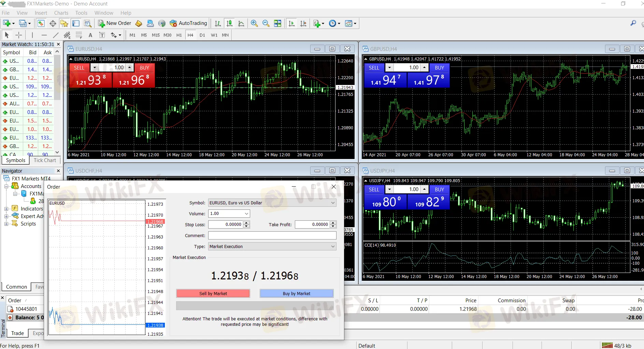644x349 pixels.
Task: Click the Buy by Market button
Action: [x=296, y=293]
